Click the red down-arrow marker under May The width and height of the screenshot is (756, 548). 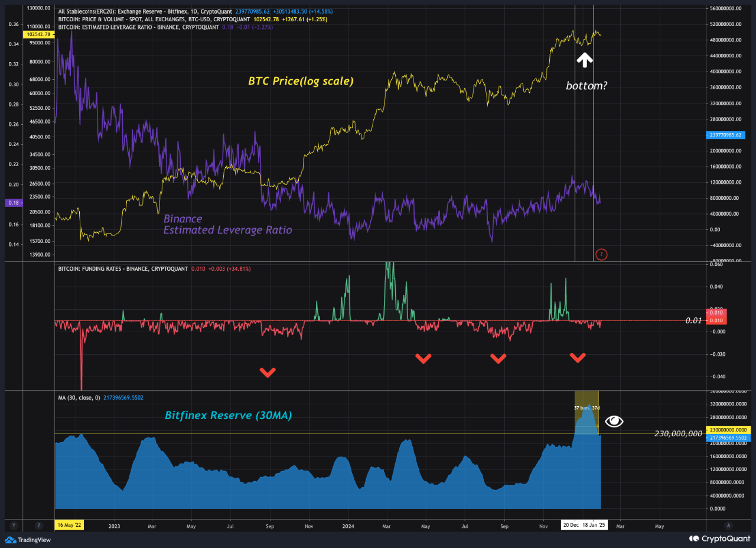pyautogui.click(x=423, y=358)
